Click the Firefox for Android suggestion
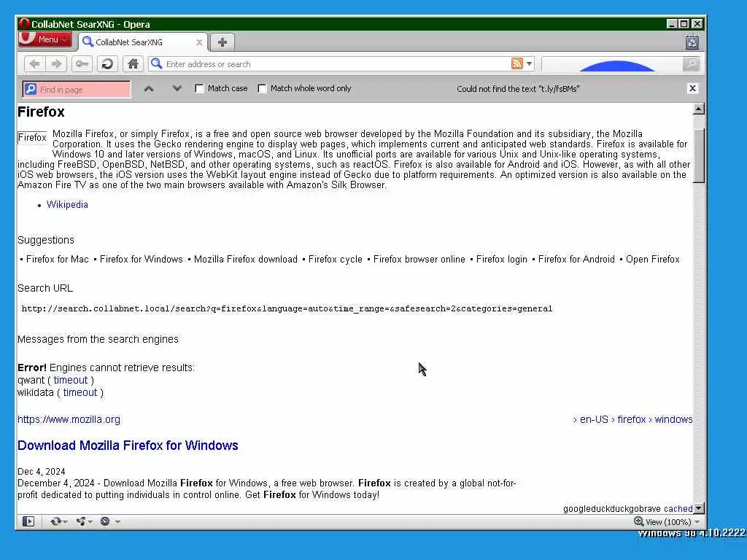The image size is (747, 560). click(x=576, y=259)
